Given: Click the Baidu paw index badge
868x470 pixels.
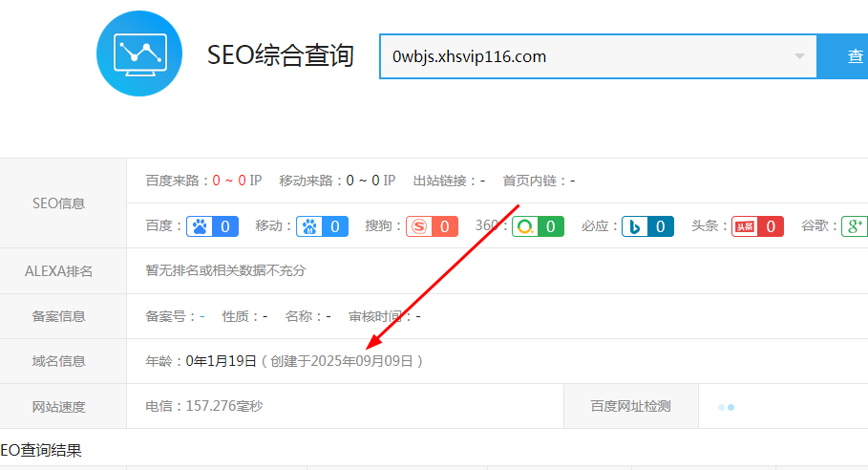Looking at the screenshot, I should (x=212, y=226).
